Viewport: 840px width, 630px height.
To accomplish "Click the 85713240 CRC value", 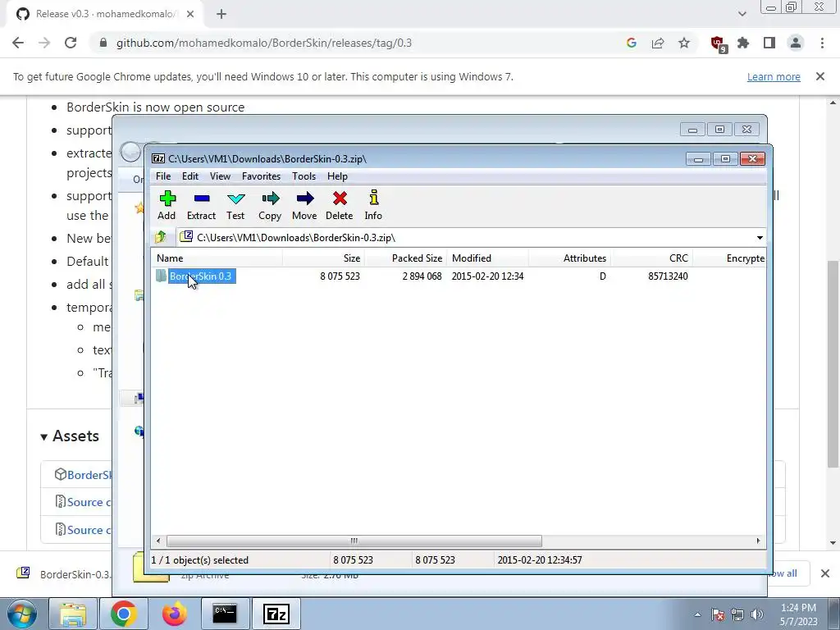I will tap(668, 276).
